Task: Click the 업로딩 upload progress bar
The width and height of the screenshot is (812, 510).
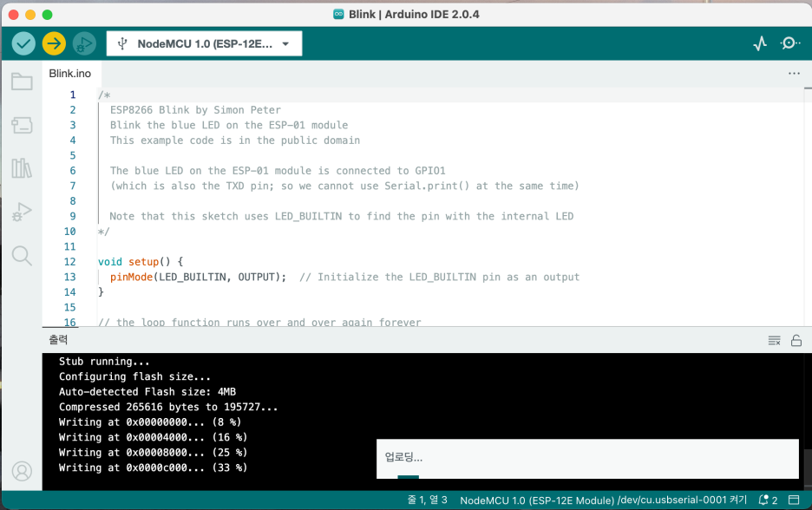Action: point(408,476)
